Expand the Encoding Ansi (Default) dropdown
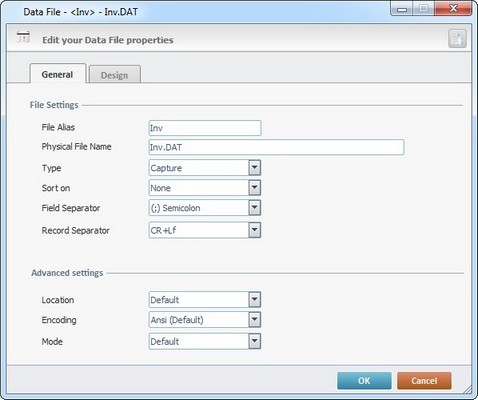The width and height of the screenshot is (478, 400). click(x=255, y=319)
